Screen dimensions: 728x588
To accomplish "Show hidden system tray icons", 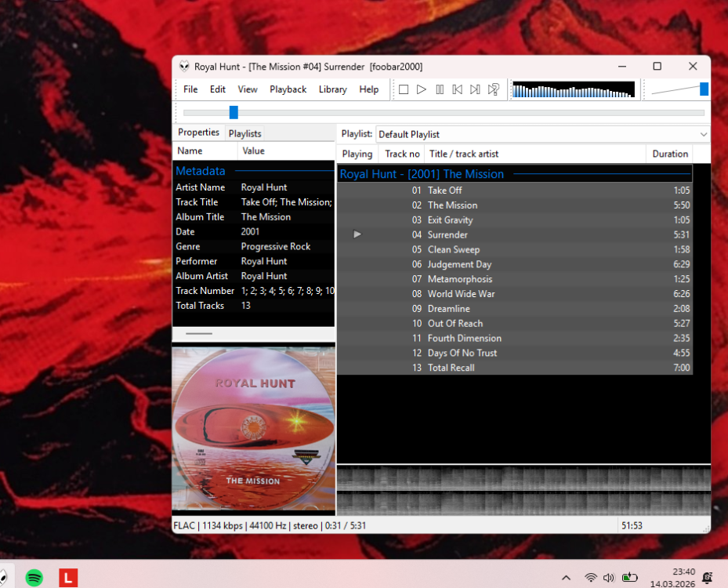I will tap(567, 578).
